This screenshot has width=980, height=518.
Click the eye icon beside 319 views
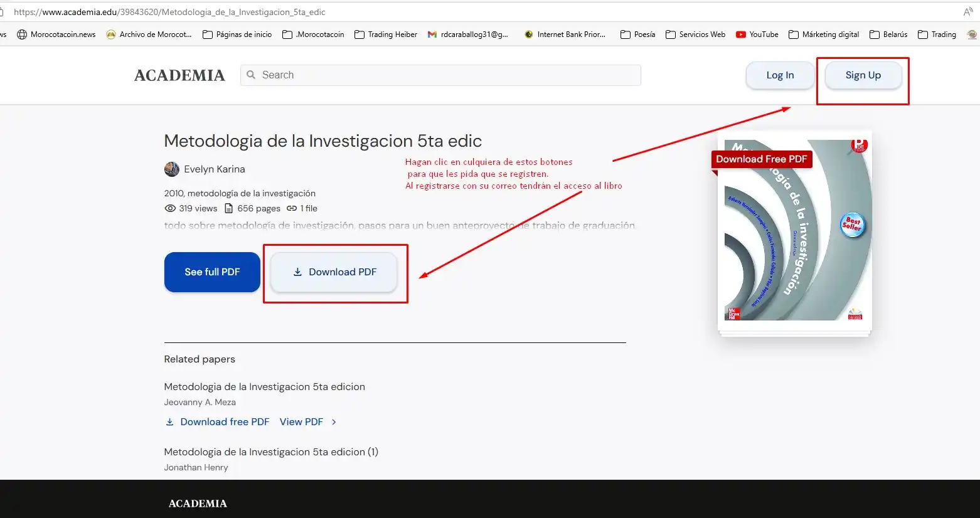170,208
